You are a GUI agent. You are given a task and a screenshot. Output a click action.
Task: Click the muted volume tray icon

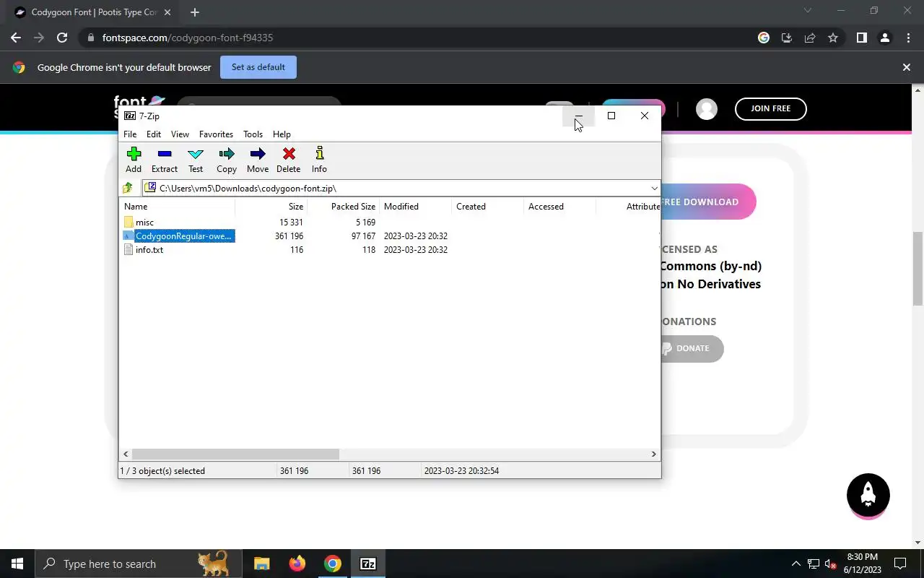831,564
